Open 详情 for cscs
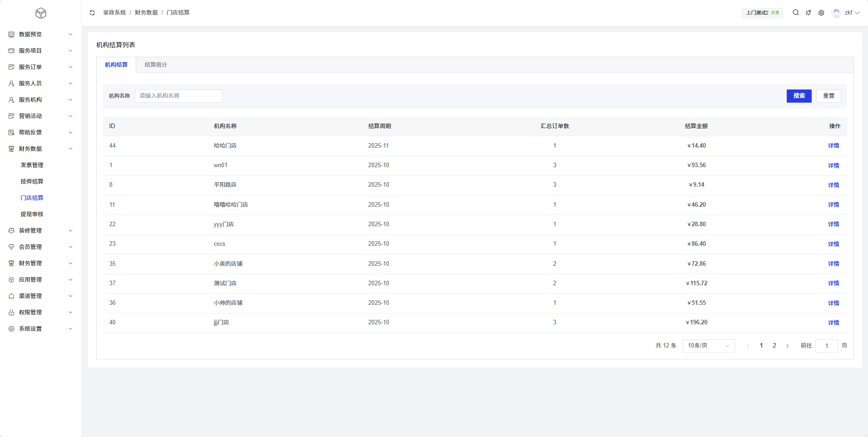The image size is (868, 437). [833, 244]
